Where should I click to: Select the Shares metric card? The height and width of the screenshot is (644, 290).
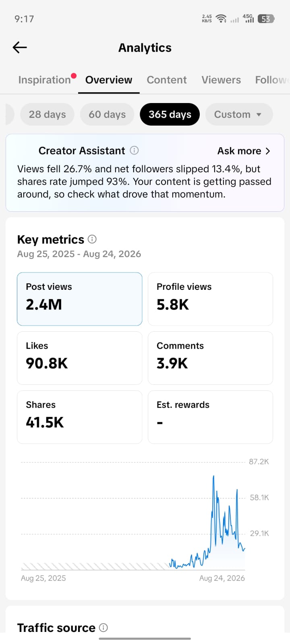[x=80, y=417]
